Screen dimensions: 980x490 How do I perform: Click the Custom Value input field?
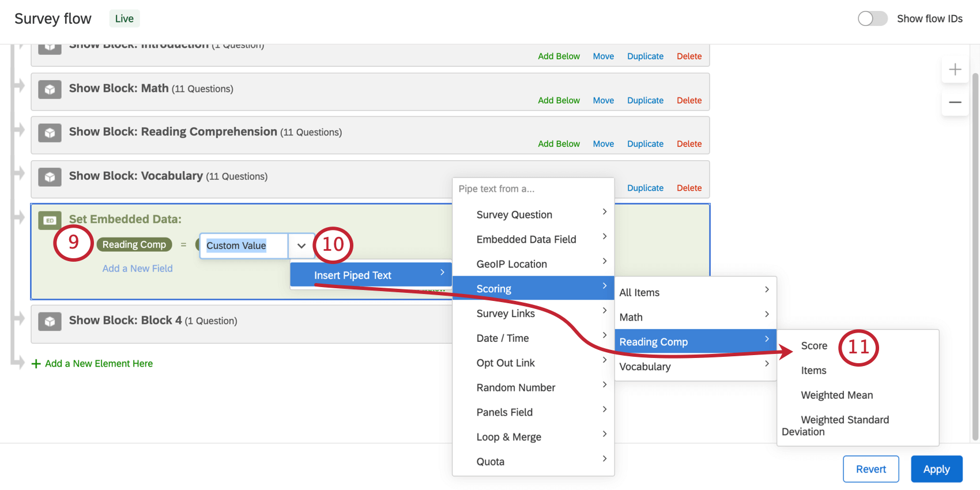click(x=243, y=246)
